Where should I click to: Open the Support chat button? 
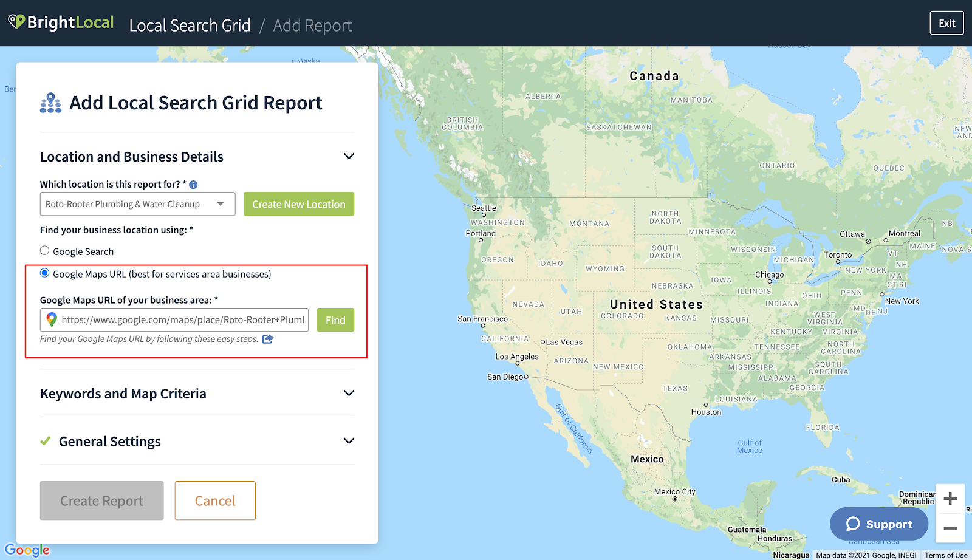tap(879, 524)
